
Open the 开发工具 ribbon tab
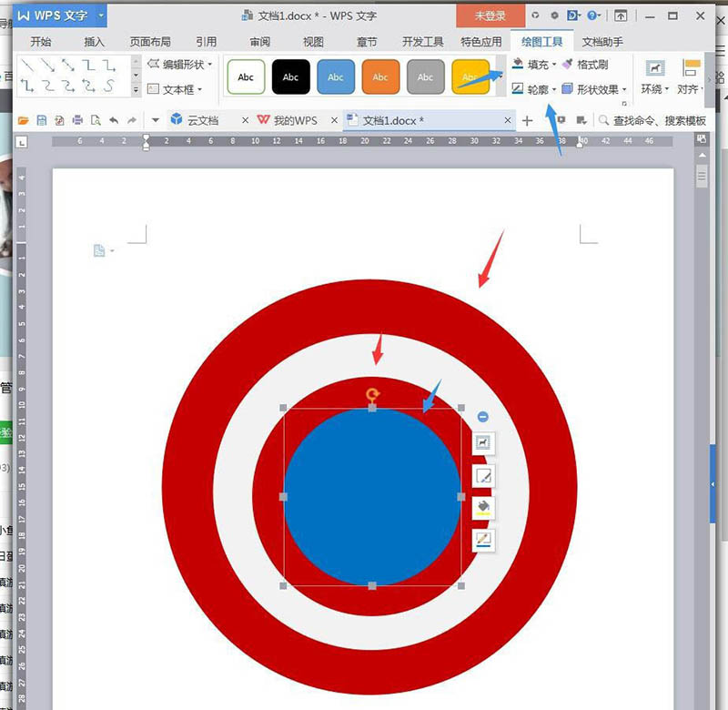coord(423,42)
